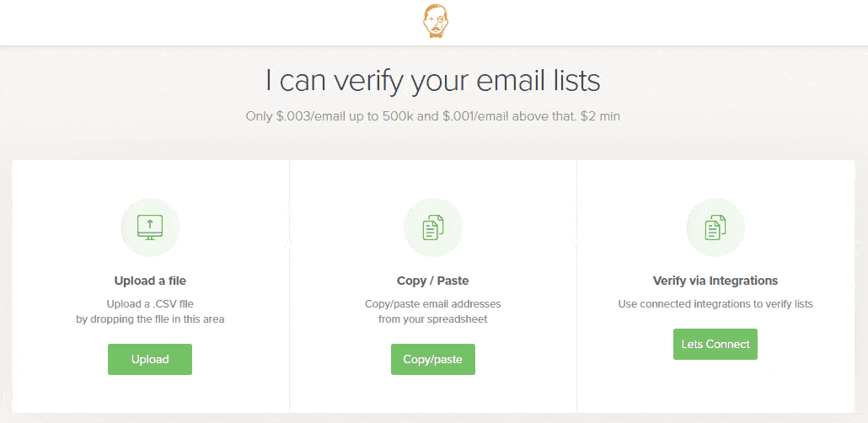Click the documents icon above Verify via Integrations
Image resolution: width=868 pixels, height=423 pixels.
pyautogui.click(x=715, y=227)
